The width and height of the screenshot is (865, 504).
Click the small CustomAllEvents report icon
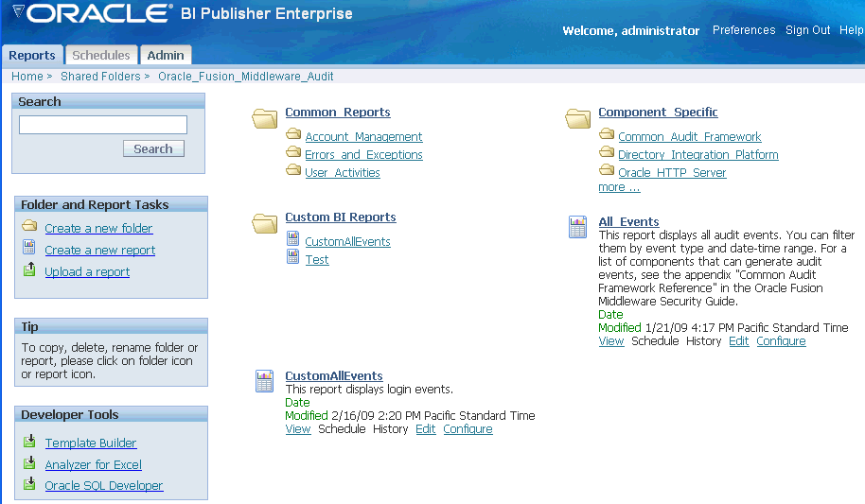click(293, 239)
